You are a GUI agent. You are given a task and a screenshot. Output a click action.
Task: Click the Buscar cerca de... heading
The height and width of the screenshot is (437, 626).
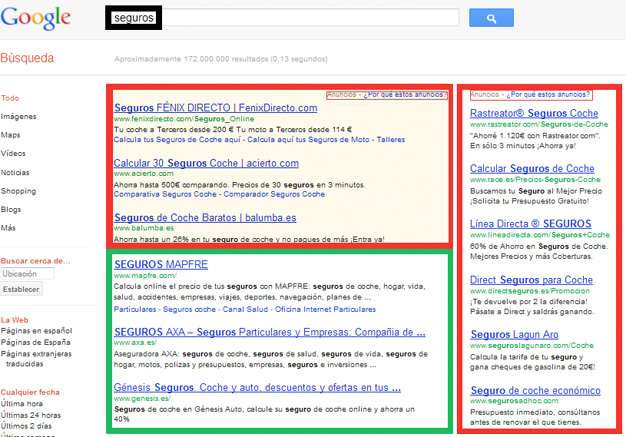click(36, 261)
